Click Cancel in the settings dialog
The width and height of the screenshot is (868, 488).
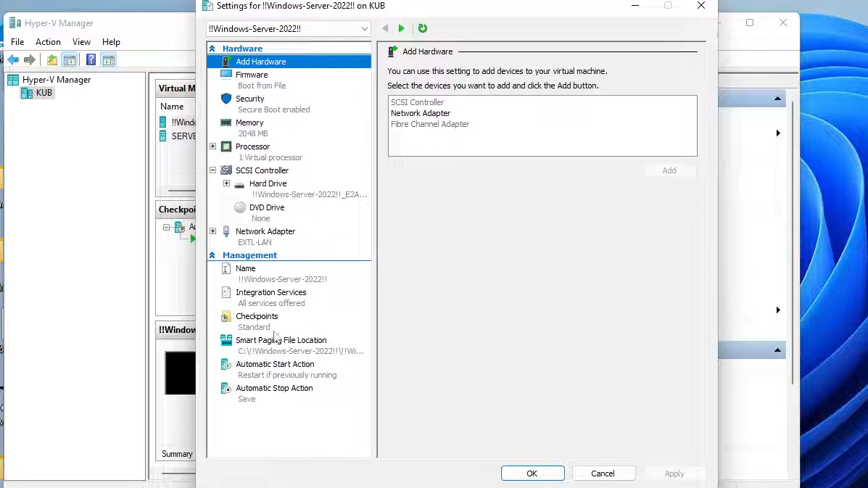603,473
